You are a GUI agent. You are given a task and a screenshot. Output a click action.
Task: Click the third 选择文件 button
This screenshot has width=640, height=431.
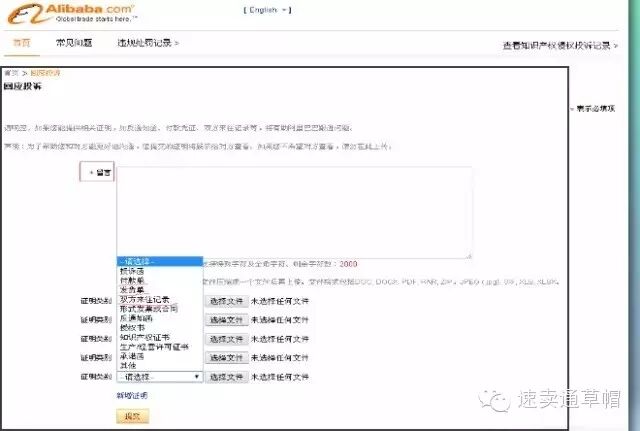(227, 339)
